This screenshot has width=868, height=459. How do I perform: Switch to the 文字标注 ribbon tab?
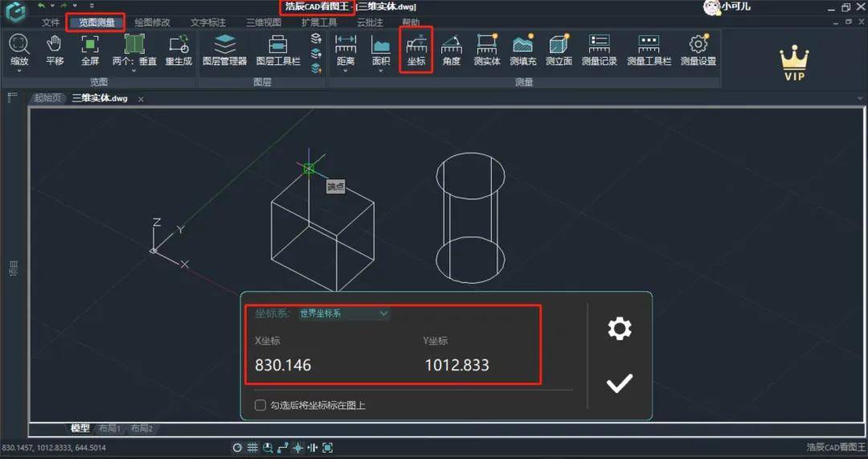pos(208,23)
